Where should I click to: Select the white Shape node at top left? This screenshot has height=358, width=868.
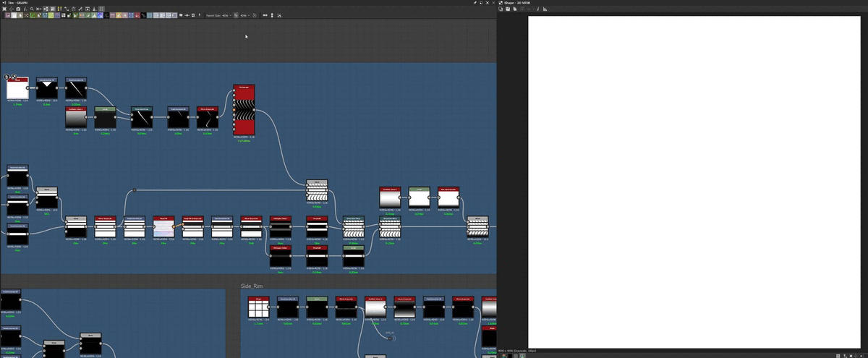(17, 89)
